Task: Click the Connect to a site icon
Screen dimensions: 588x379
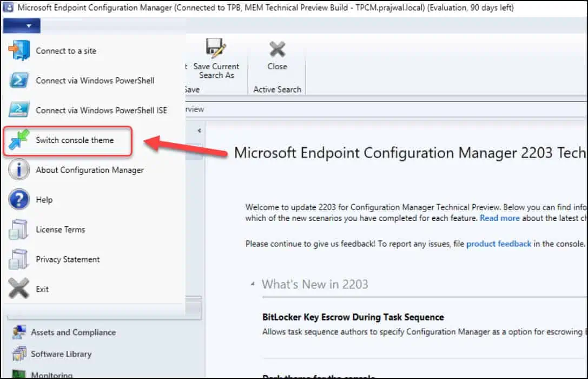Action: [19, 51]
